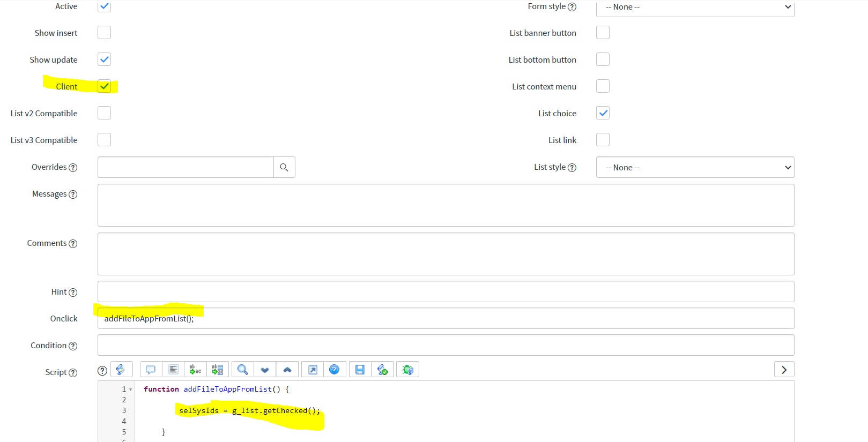Expand script toolbar with right chevron
This screenshot has height=442, width=868.
pos(784,370)
